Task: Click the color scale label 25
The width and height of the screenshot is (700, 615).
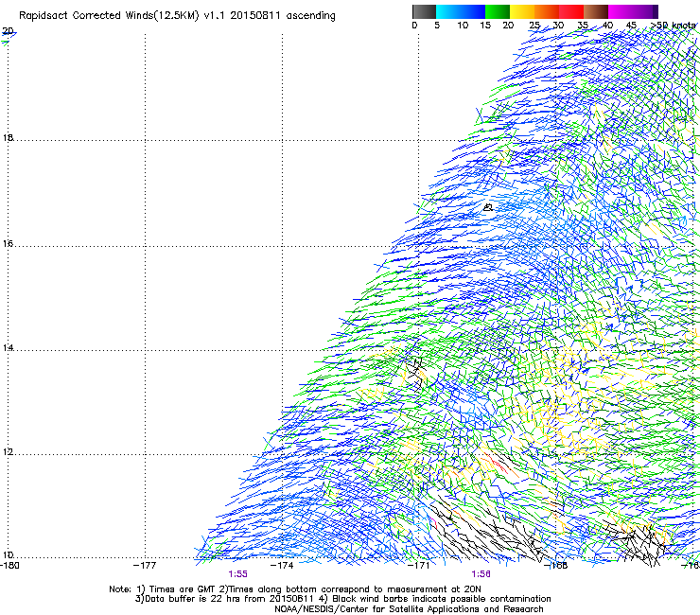Action: tap(534, 26)
